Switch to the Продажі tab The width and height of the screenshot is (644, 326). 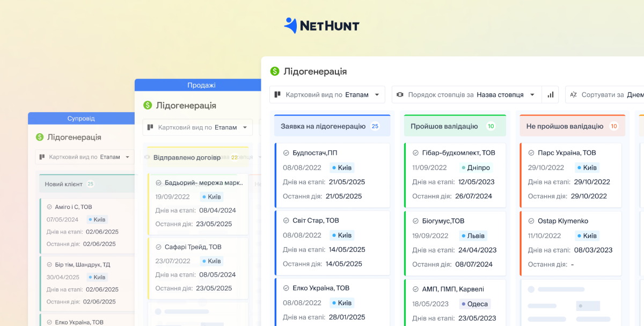coord(201,85)
